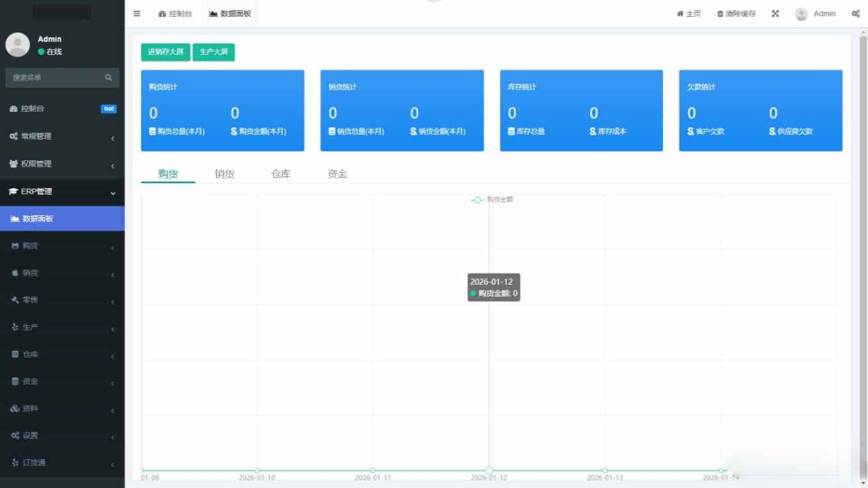Click the sidebar search input field
The height and width of the screenshot is (488, 868).
coord(55,77)
